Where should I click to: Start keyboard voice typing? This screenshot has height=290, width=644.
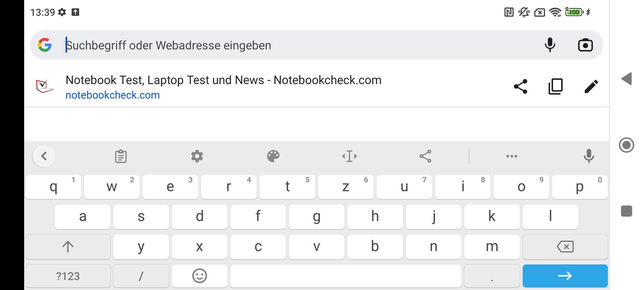(x=589, y=156)
